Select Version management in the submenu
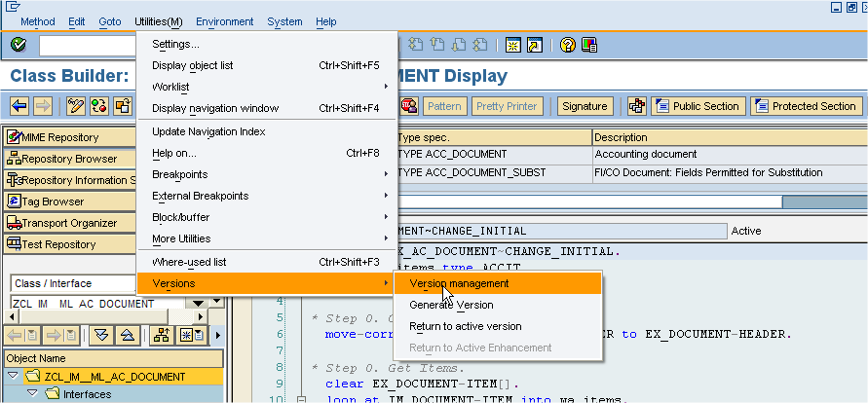868x403 pixels. [497, 283]
